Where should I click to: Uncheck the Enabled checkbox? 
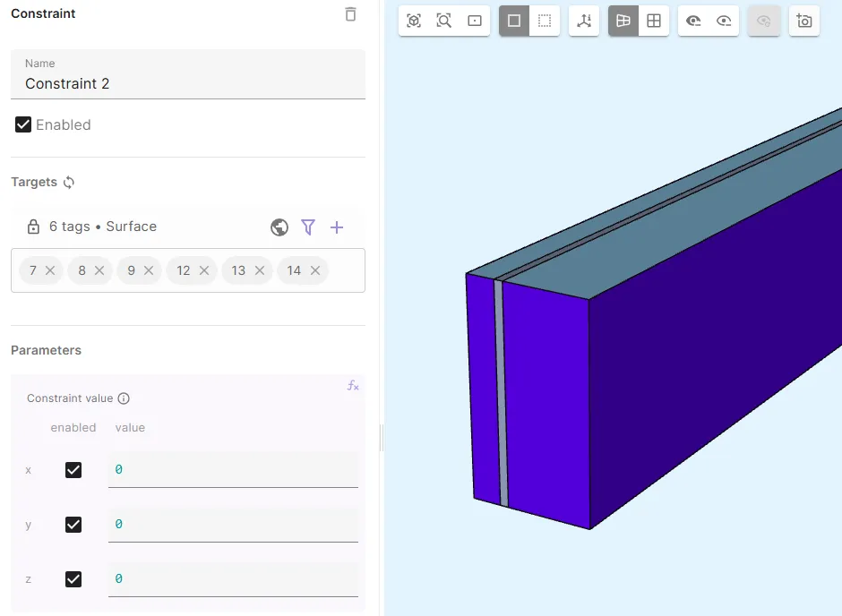coord(24,124)
